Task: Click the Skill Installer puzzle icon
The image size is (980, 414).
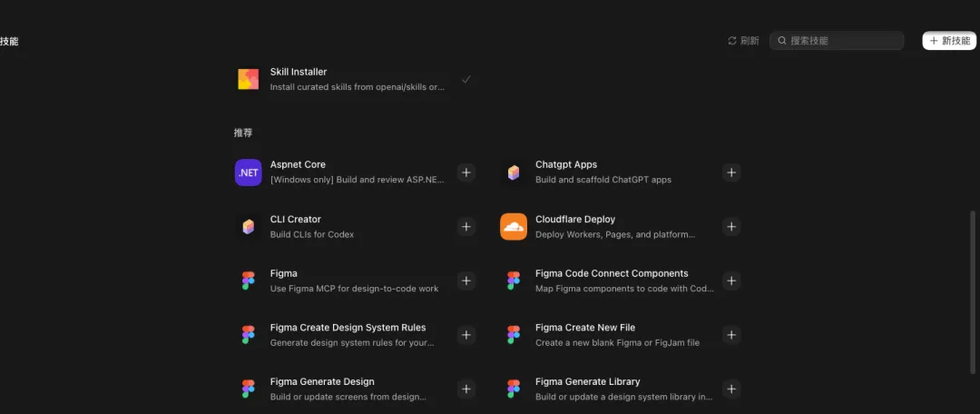Action: 248,79
